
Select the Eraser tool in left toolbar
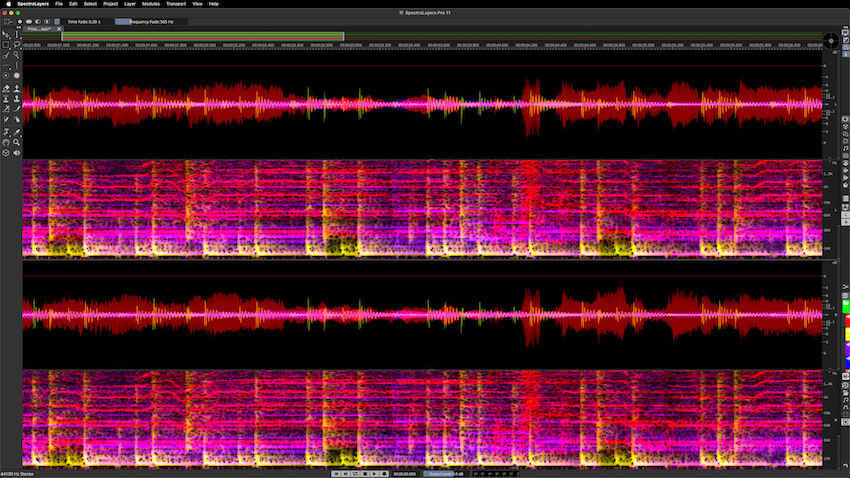[x=6, y=88]
